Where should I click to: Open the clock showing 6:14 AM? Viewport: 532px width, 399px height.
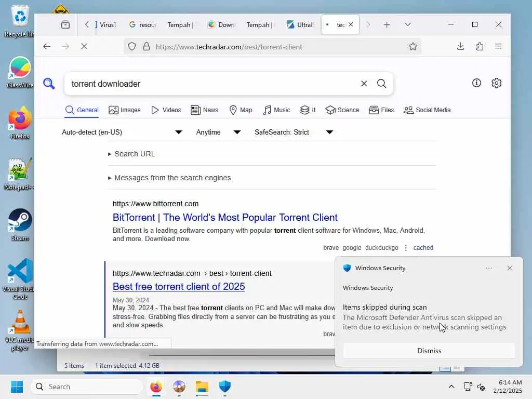tap(508, 387)
